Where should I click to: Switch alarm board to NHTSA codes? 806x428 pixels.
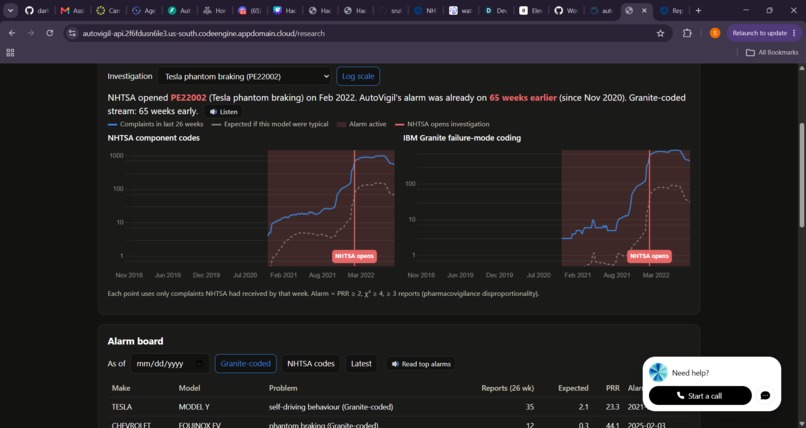[310, 364]
